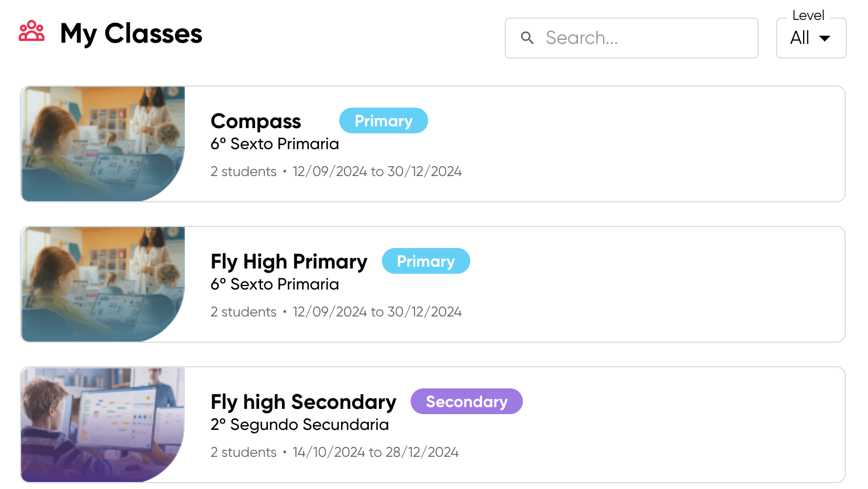Click the purple Secondary level badge

[466, 402]
